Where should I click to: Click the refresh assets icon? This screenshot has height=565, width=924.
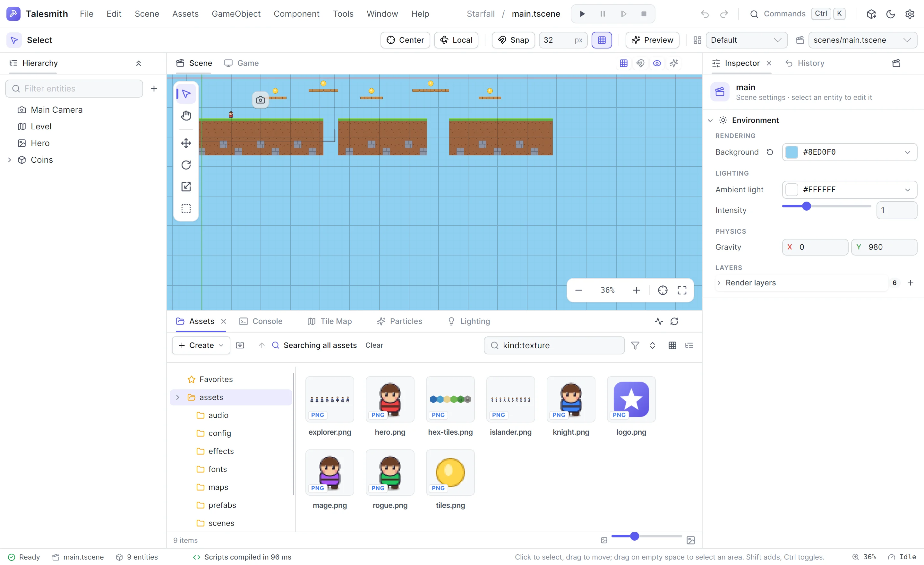(x=674, y=322)
